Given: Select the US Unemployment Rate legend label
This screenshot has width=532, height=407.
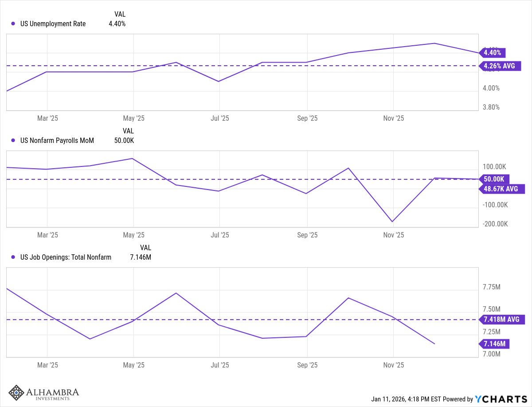Looking at the screenshot, I should [53, 24].
